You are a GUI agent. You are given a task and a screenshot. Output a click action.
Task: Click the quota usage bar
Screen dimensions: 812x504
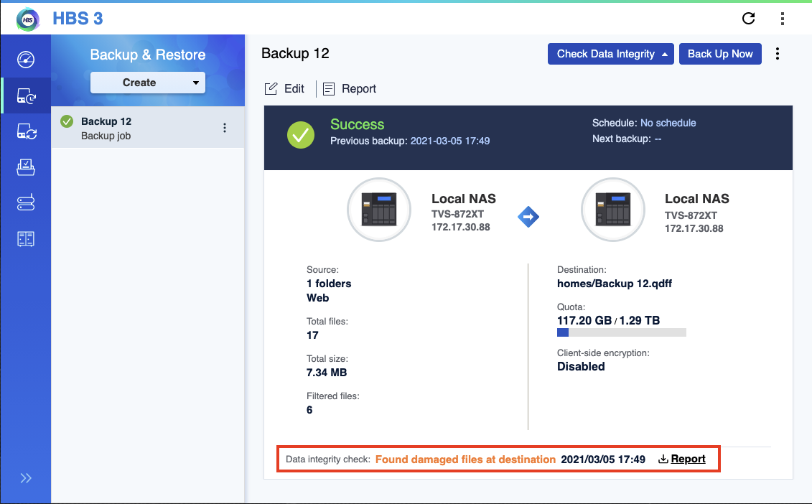coord(621,332)
